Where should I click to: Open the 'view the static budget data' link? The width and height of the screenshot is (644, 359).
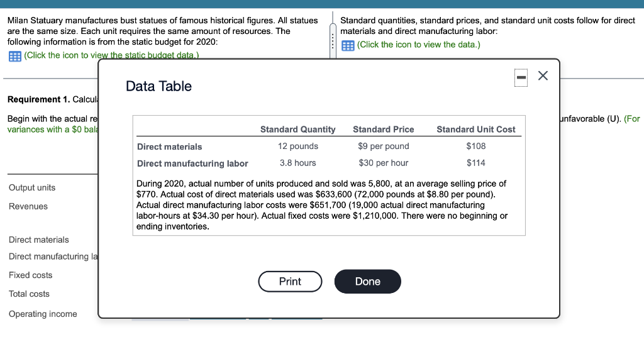pyautogui.click(x=111, y=55)
